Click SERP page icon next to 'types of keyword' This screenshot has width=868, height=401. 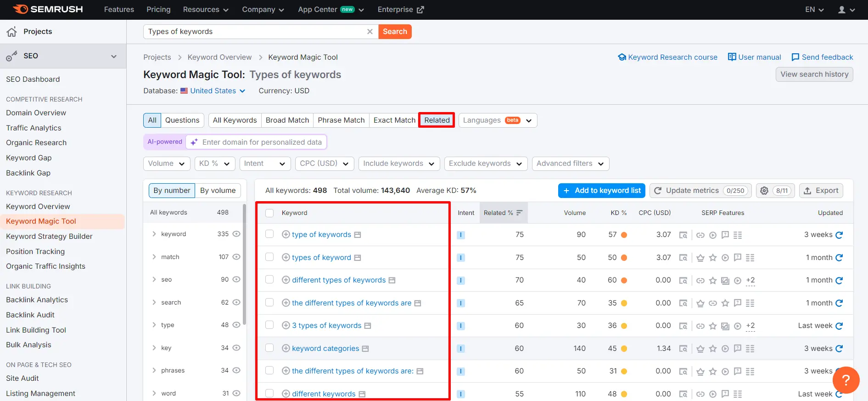point(358,258)
